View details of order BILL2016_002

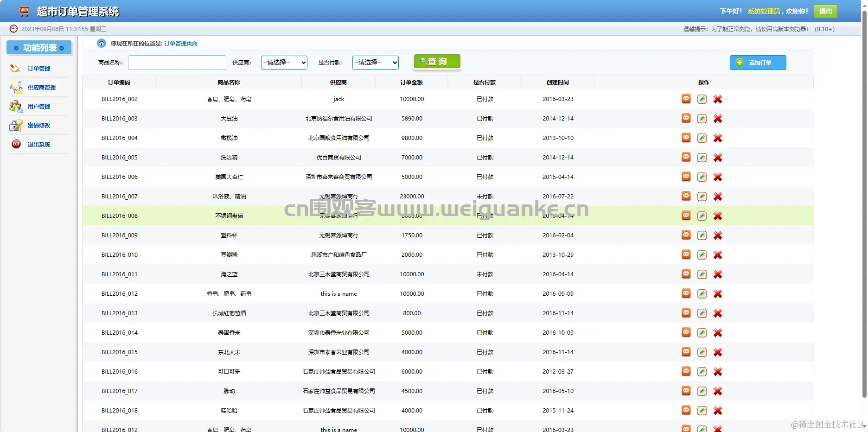point(686,99)
